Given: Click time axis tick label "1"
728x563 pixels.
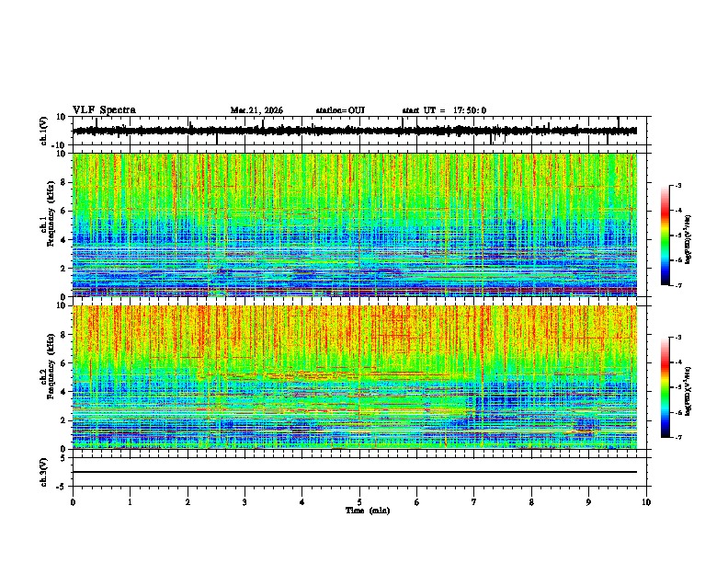Looking at the screenshot, I should [x=131, y=502].
